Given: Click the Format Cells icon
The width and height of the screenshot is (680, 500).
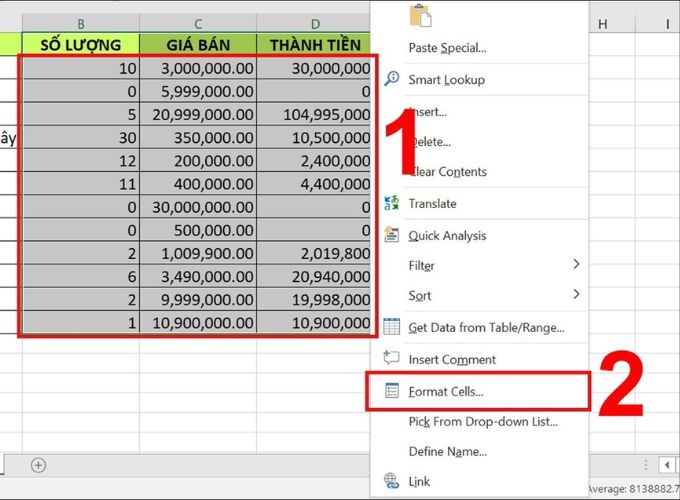Looking at the screenshot, I should pyautogui.click(x=392, y=391).
